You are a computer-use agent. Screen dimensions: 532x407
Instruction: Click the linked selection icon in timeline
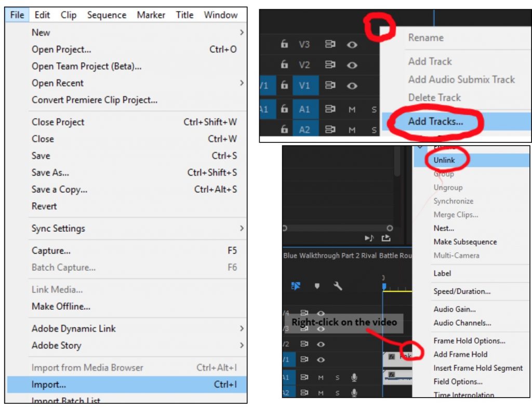[x=296, y=286]
